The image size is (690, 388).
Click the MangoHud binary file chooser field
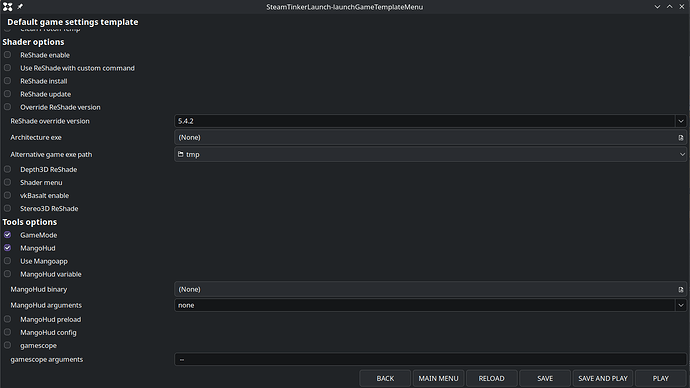[x=430, y=289]
